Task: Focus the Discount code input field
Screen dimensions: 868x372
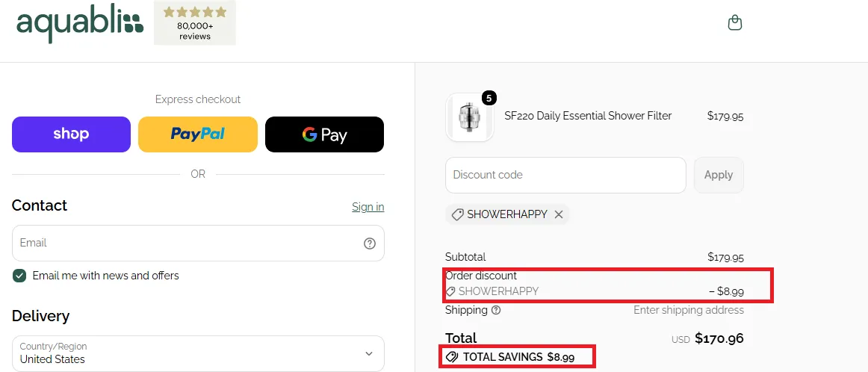Action: 565,175
